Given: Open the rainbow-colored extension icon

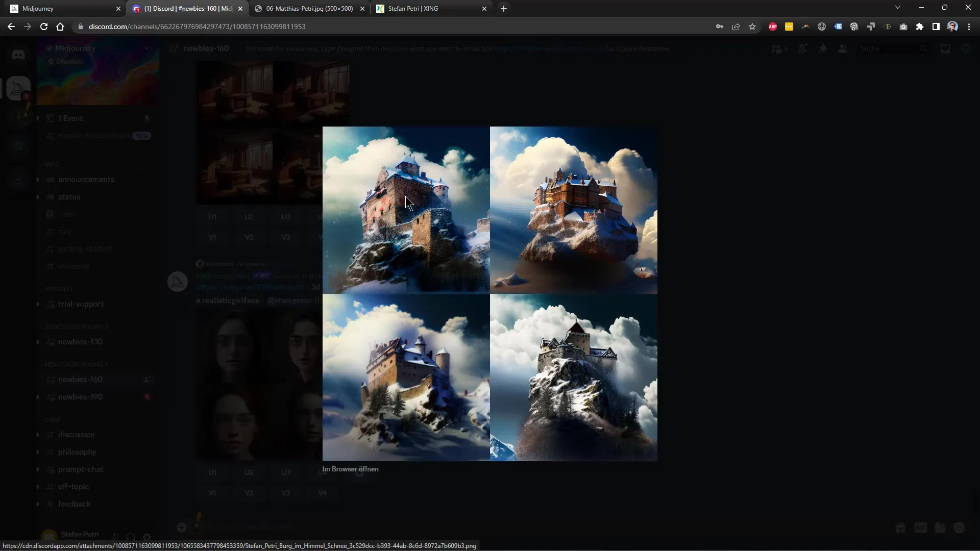Looking at the screenshot, I should (805, 27).
